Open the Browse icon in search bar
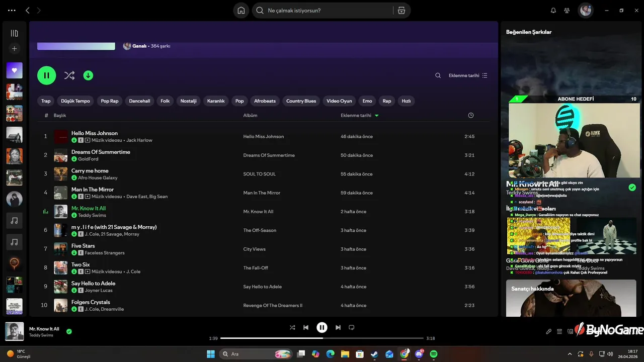 pyautogui.click(x=401, y=11)
